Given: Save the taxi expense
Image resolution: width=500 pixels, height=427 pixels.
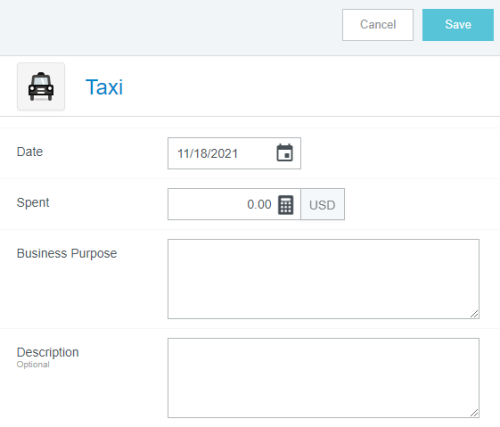Looking at the screenshot, I should [458, 25].
